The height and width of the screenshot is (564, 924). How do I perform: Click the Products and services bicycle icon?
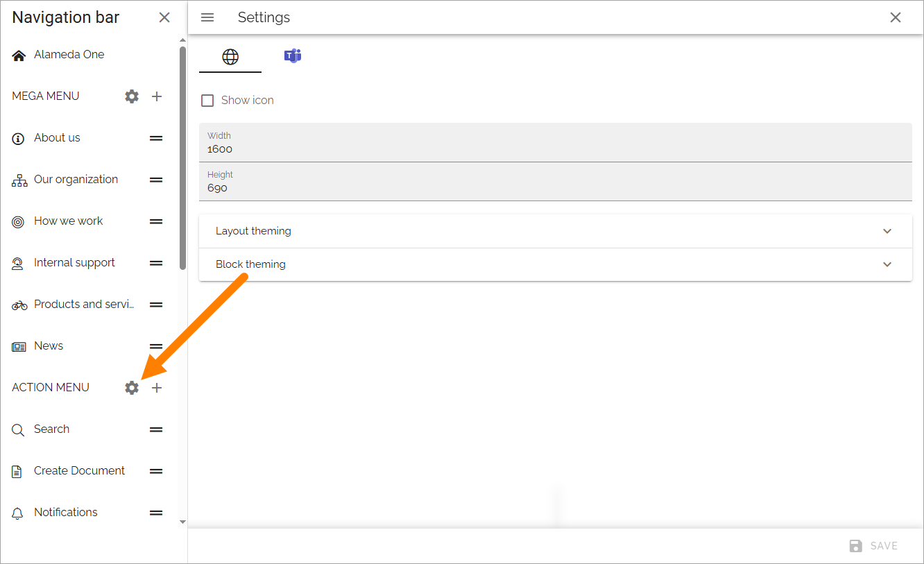point(19,305)
